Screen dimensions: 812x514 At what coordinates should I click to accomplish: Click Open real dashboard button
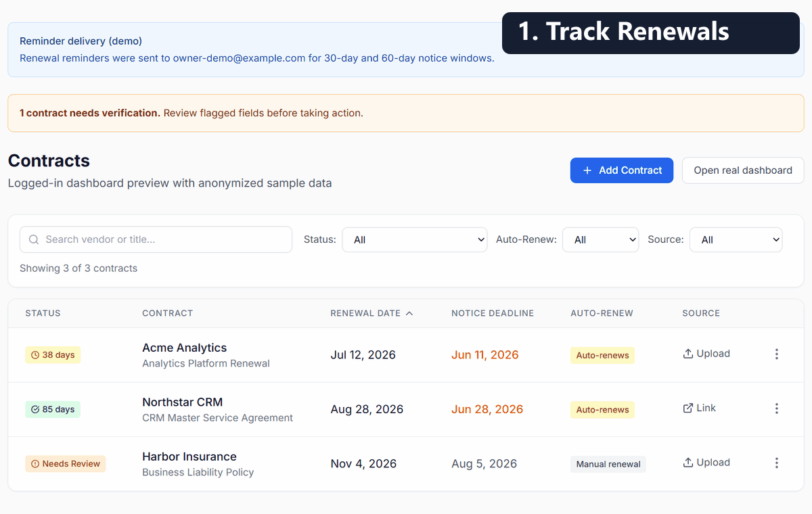click(x=743, y=170)
